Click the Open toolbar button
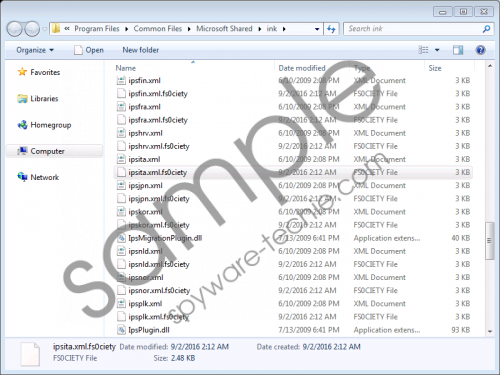 pos(89,50)
